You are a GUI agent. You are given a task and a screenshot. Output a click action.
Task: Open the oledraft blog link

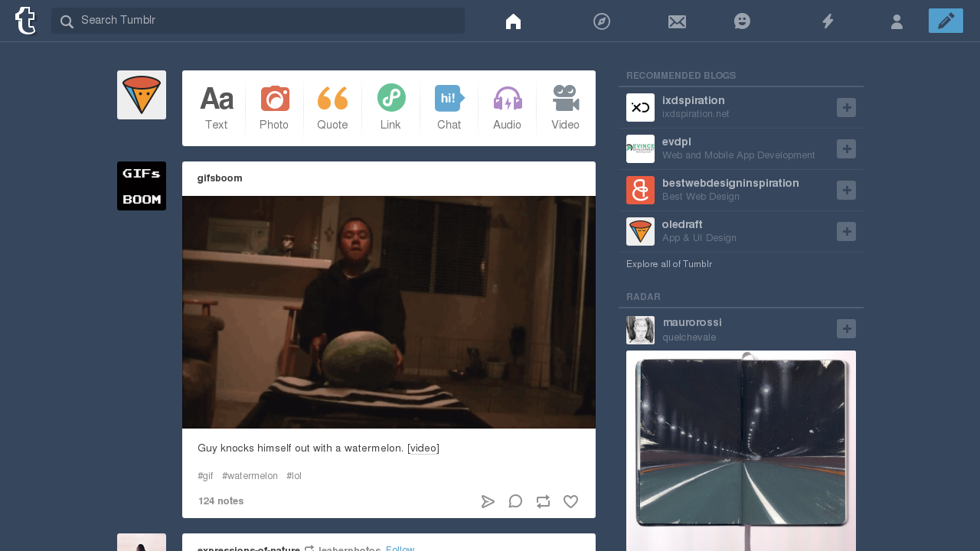pyautogui.click(x=682, y=224)
